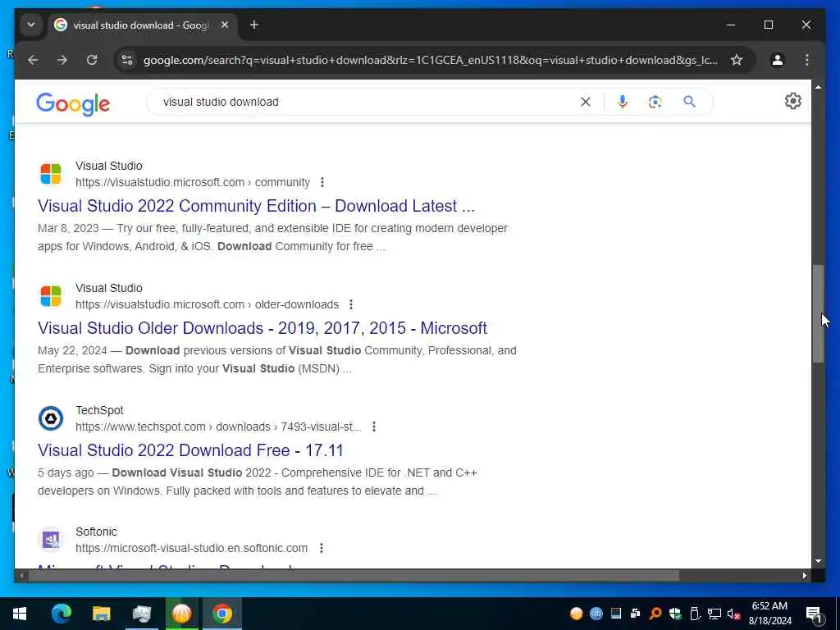Click the scroll down arrow
Screen dimensions: 840x630
click(x=818, y=561)
